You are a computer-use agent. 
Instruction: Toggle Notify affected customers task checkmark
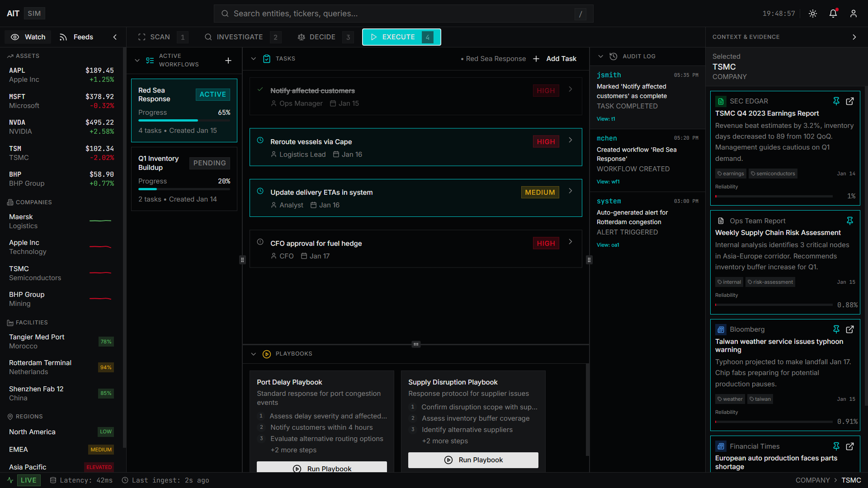260,89
